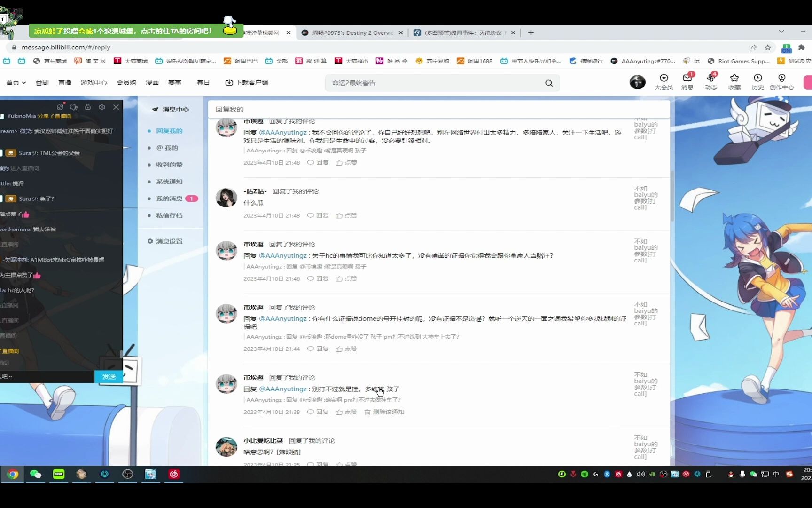Click the address bar URL
Screen dimensions: 812x508
pyautogui.click(x=66, y=48)
